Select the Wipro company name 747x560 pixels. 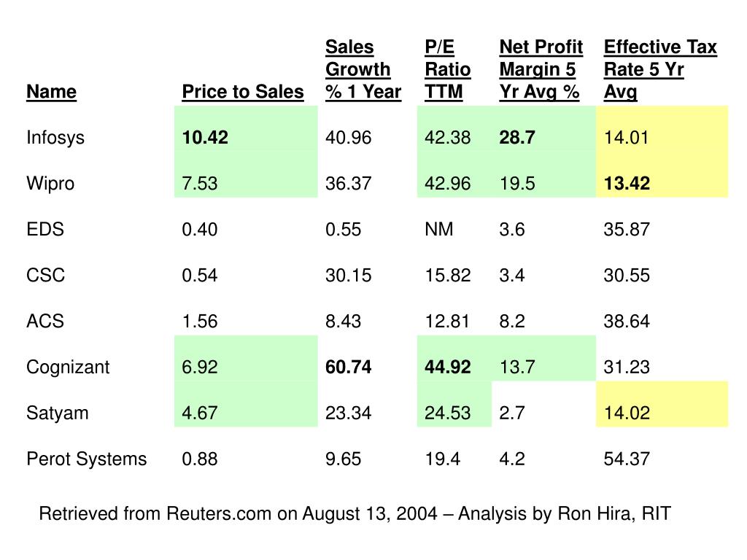50,184
